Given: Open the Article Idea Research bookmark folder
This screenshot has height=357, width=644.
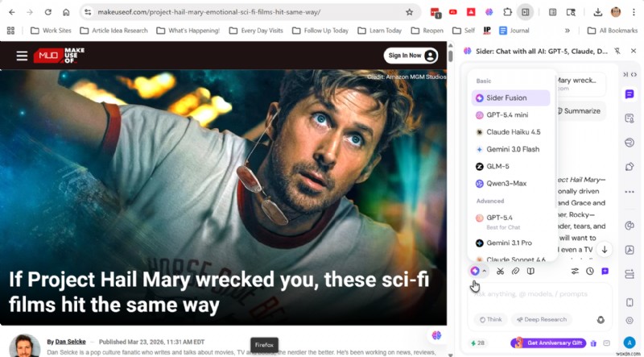Looking at the screenshot, I should coord(114,31).
